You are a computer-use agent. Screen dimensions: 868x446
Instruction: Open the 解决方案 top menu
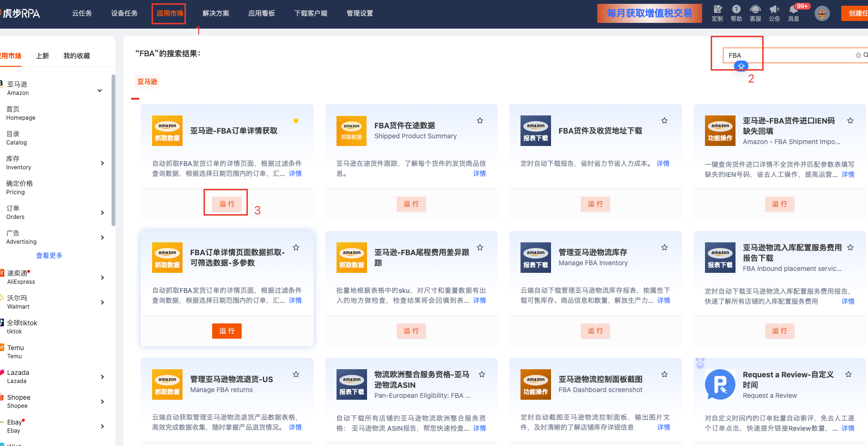(x=216, y=13)
